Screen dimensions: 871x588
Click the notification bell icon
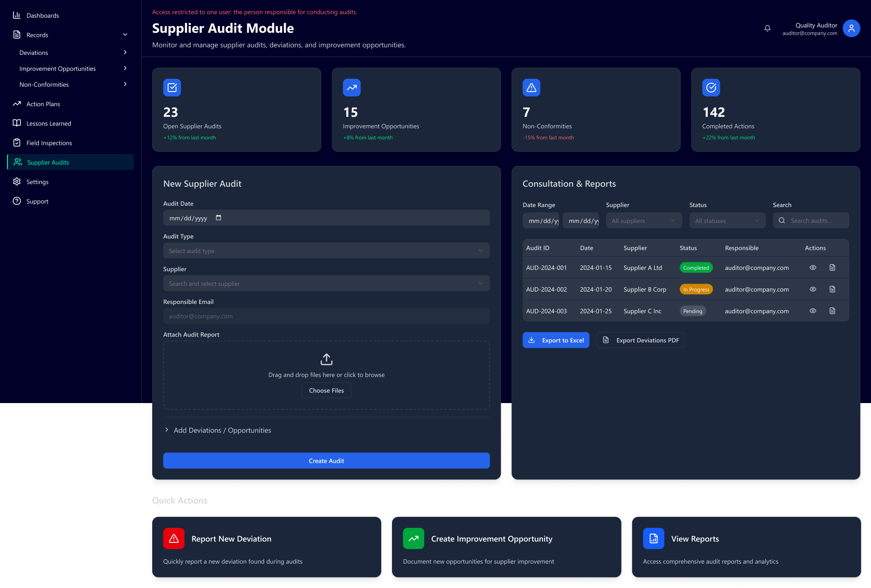pyautogui.click(x=767, y=28)
